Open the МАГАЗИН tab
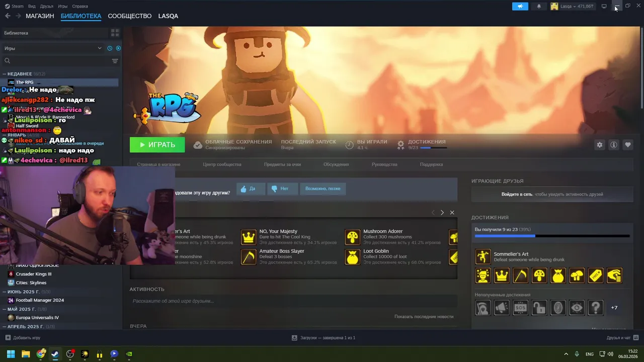Screen dimensions: 644x362 40,16
